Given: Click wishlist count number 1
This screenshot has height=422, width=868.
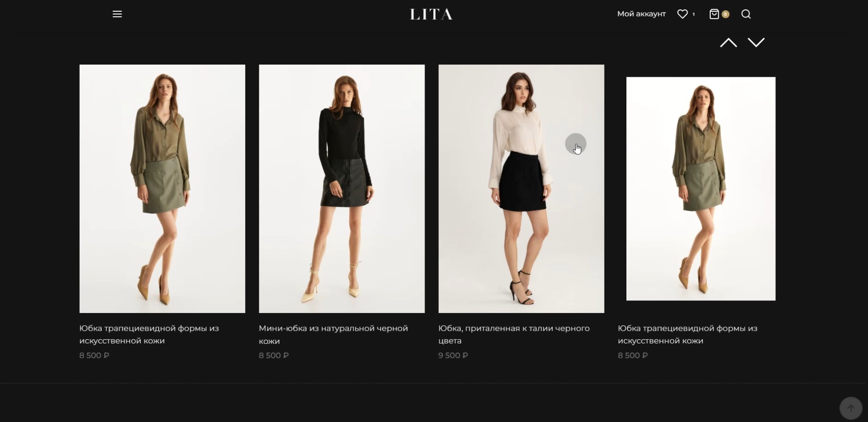Looking at the screenshot, I should tap(693, 15).
